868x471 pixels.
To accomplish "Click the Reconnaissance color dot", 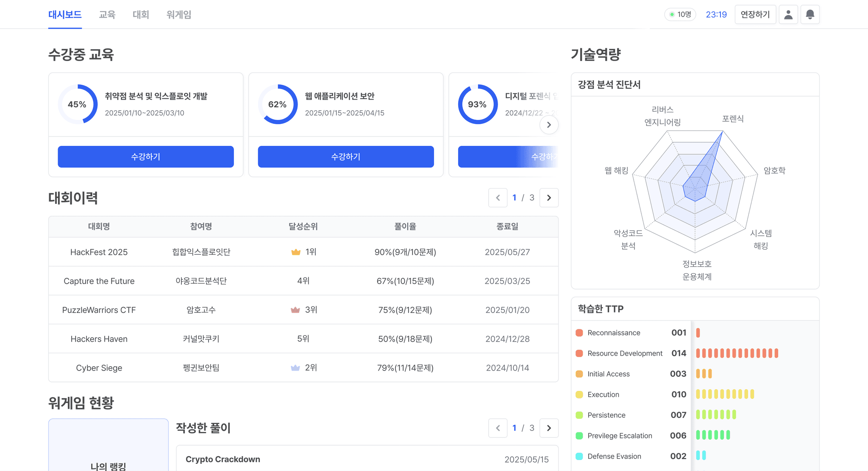I will (579, 333).
